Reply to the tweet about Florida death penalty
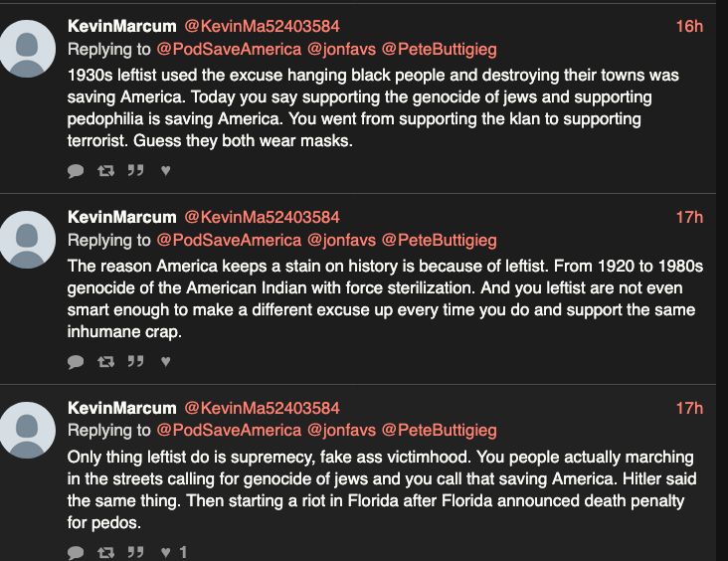Screen dimensions: 728x561 point(76,553)
